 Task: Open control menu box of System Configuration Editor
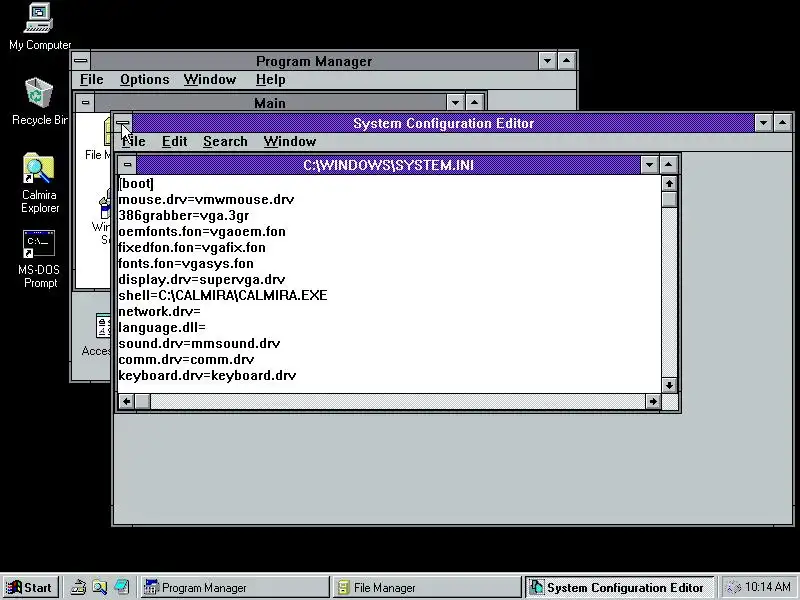122,123
